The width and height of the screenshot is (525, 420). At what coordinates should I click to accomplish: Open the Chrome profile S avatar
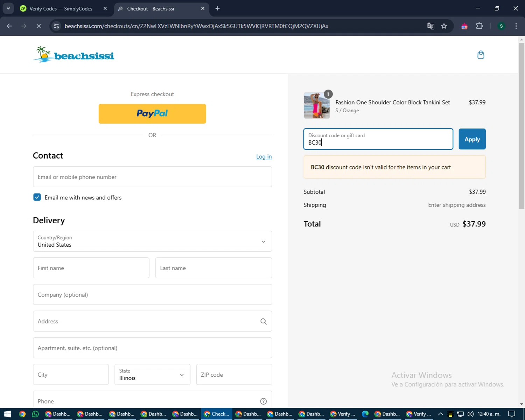(x=501, y=26)
